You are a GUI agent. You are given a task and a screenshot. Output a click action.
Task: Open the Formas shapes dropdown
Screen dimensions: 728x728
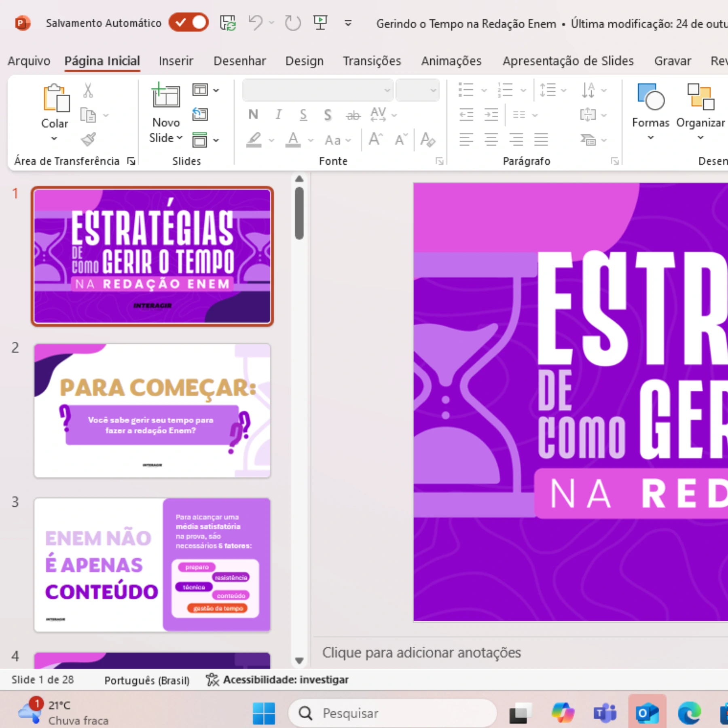click(x=650, y=138)
